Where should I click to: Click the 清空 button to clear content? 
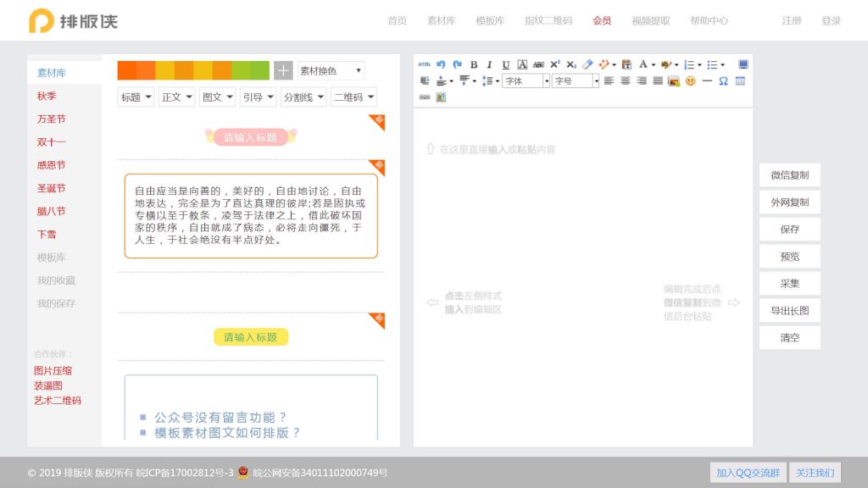point(789,337)
